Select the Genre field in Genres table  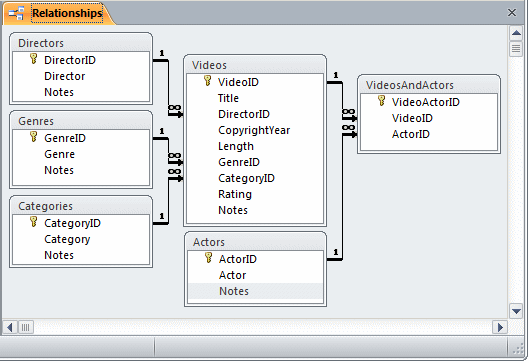[81, 154]
